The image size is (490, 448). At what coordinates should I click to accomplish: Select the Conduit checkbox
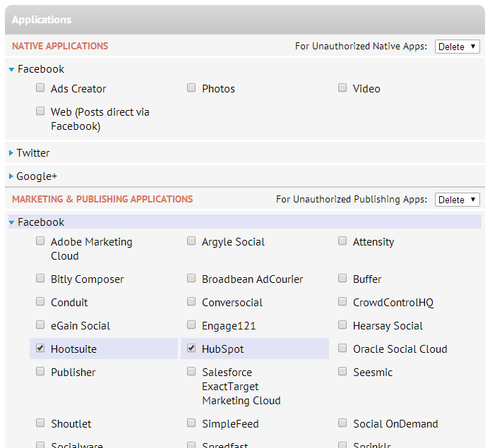tap(40, 301)
